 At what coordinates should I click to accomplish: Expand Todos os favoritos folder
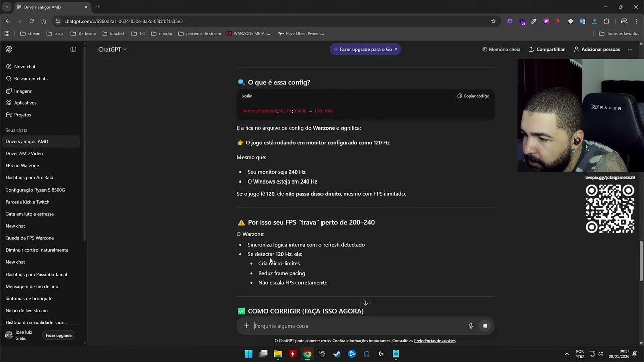pyautogui.click(x=619, y=34)
